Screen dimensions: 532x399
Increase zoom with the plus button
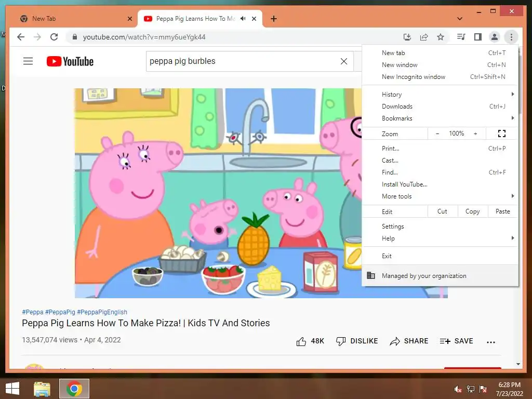(475, 134)
